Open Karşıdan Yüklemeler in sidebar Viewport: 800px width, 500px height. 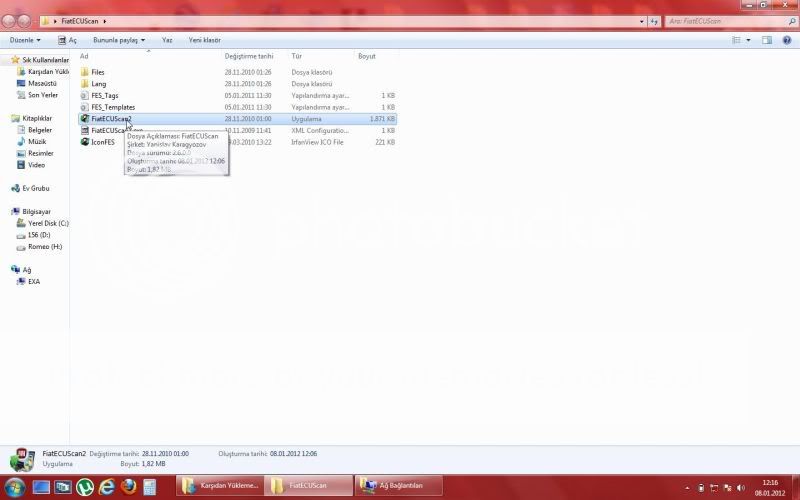click(43, 71)
